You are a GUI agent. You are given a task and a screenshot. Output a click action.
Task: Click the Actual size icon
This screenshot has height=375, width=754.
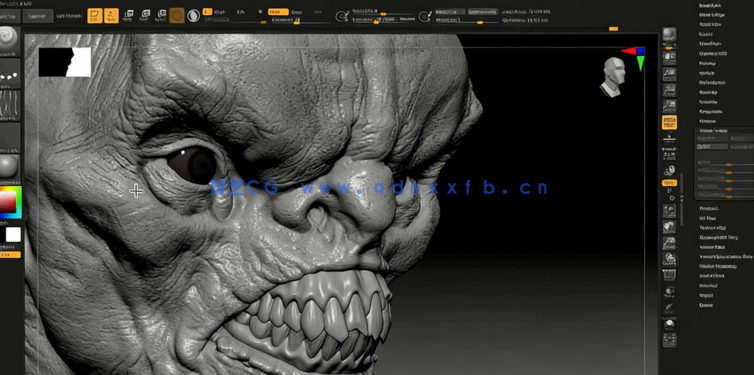pos(669,90)
